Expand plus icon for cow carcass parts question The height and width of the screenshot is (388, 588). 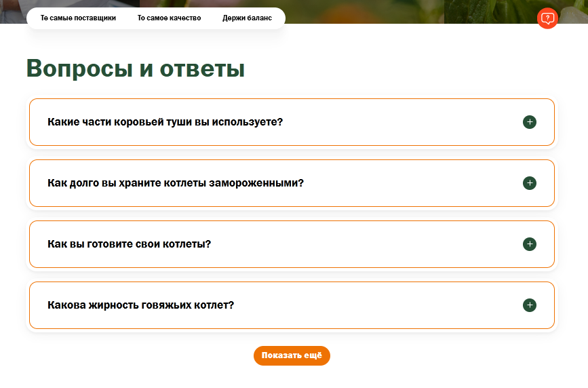530,122
